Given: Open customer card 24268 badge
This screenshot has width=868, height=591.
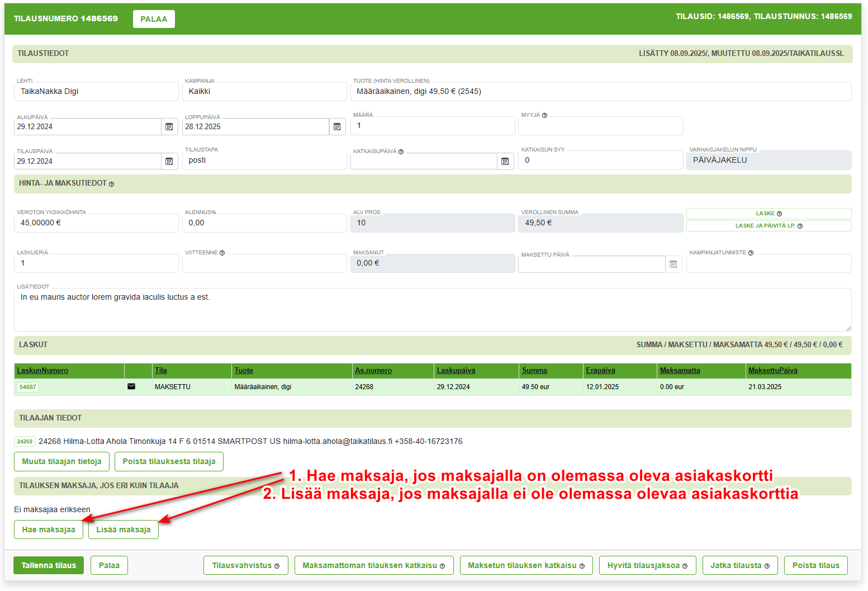Looking at the screenshot, I should point(25,442).
